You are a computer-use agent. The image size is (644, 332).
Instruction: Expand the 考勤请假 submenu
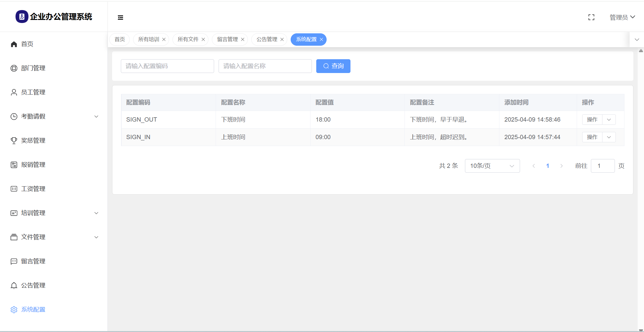(96, 116)
